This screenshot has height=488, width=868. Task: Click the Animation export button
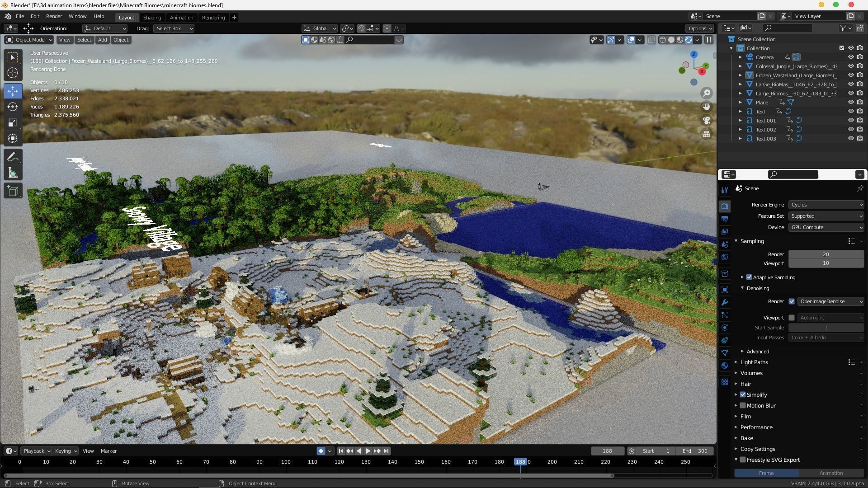[830, 473]
